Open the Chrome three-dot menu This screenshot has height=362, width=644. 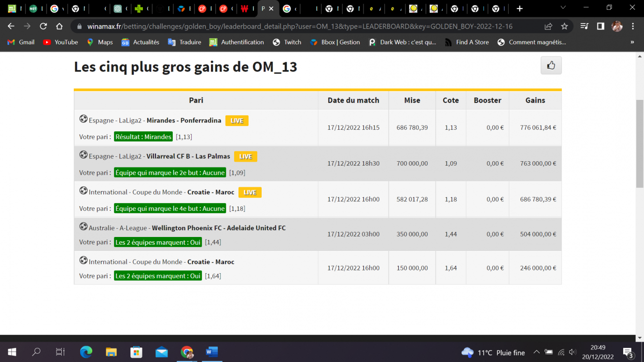tap(633, 26)
